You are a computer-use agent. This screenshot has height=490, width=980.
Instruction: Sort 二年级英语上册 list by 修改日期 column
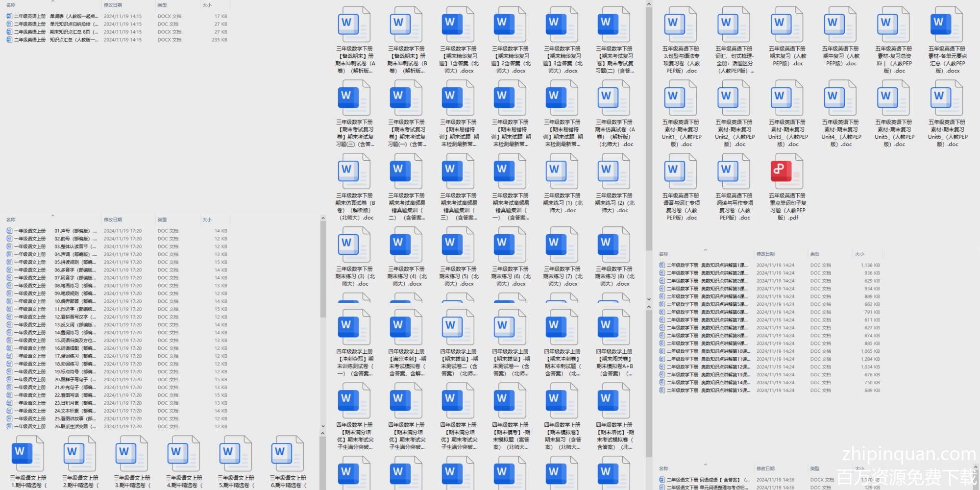[113, 5]
